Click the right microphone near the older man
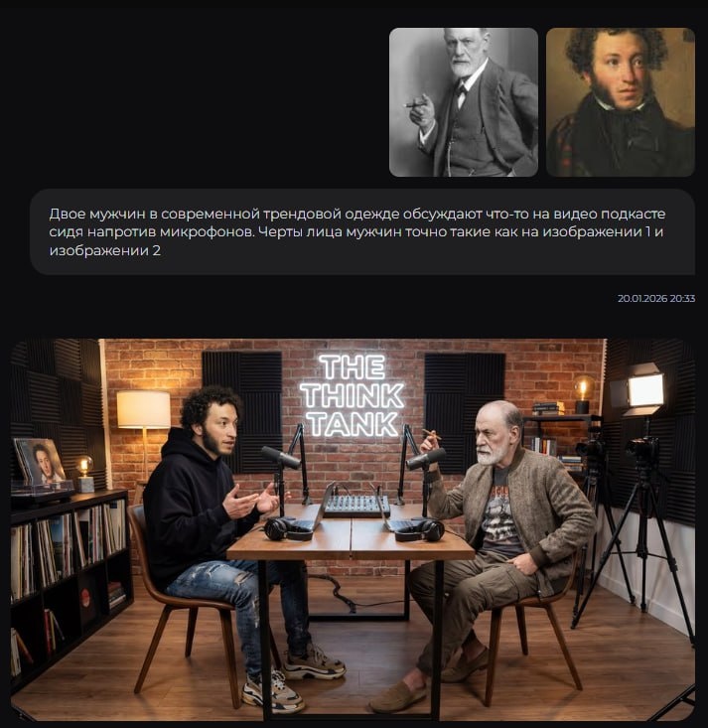This screenshot has width=708, height=728. tap(425, 459)
